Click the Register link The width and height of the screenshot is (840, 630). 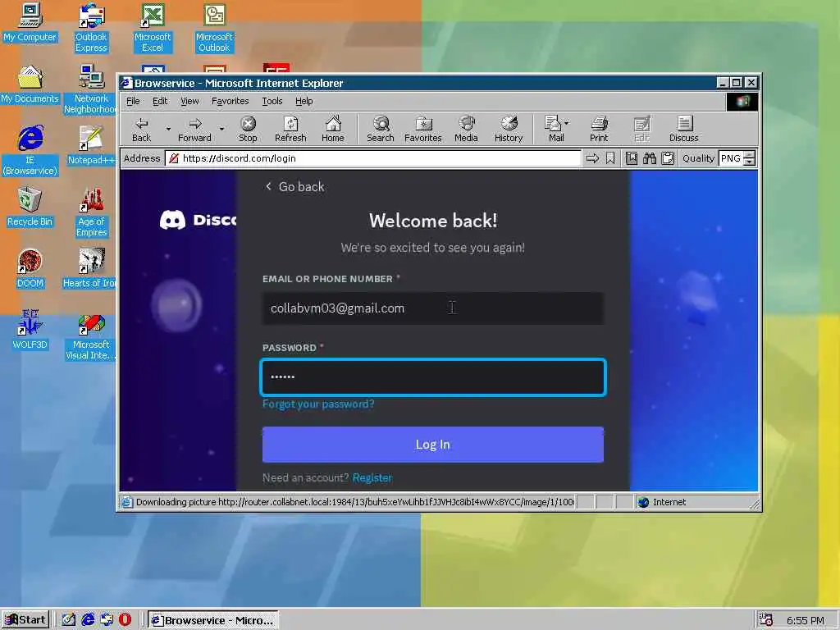tap(372, 478)
